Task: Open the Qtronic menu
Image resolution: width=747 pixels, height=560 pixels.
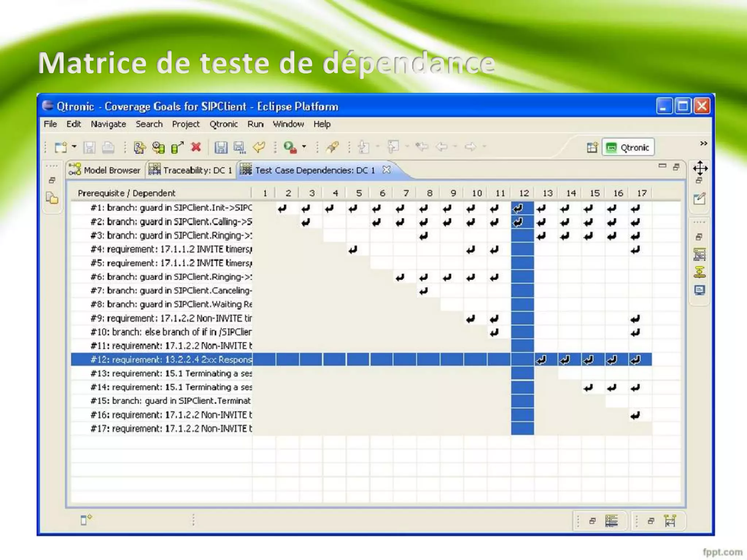Action: (223, 124)
